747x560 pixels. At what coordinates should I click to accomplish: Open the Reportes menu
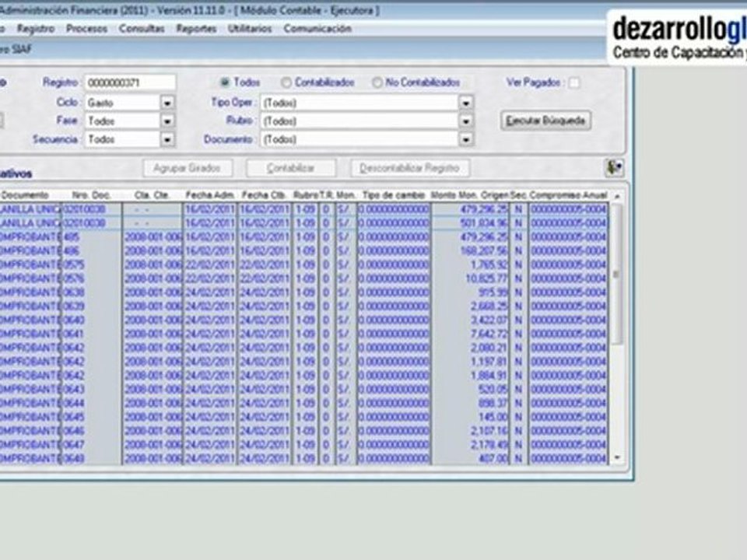[196, 29]
